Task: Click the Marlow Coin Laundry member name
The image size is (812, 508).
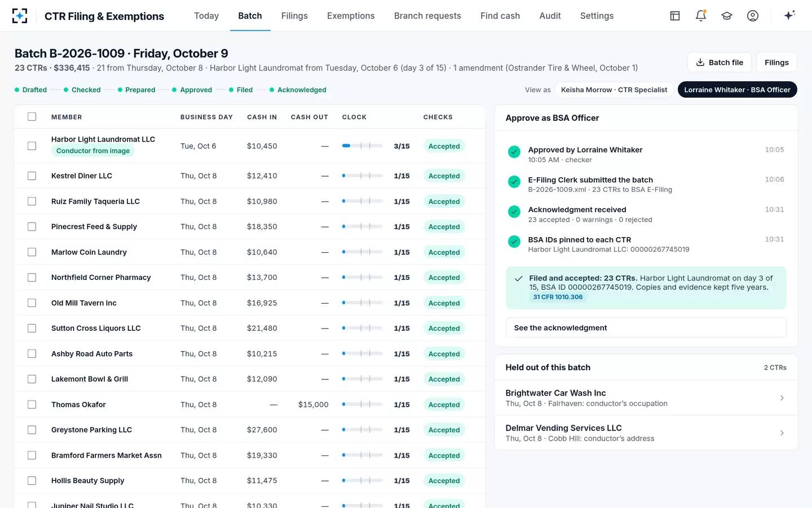Action: tap(89, 252)
